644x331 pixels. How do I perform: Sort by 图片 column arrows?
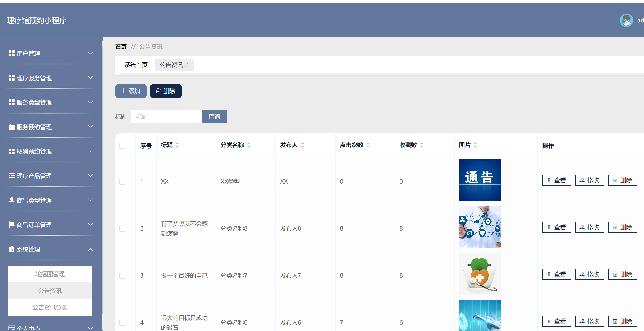[475, 145]
